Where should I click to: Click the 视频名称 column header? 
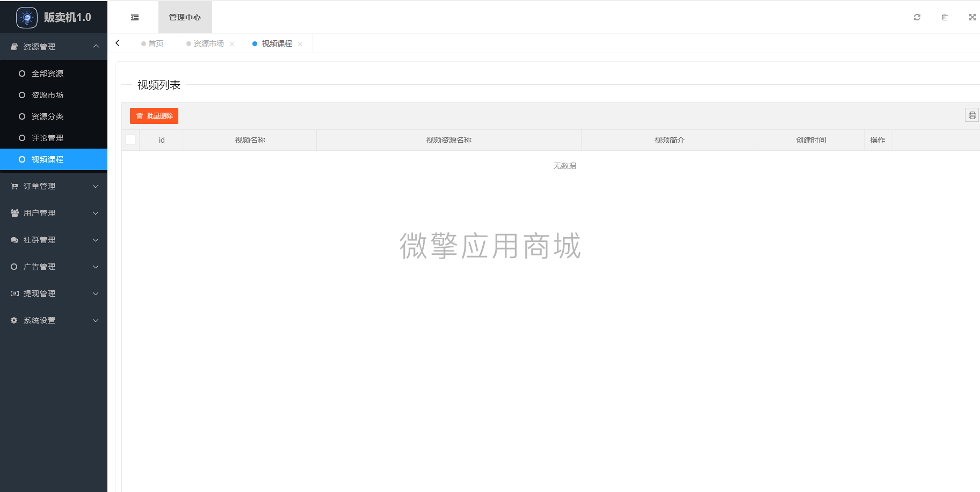click(x=250, y=140)
